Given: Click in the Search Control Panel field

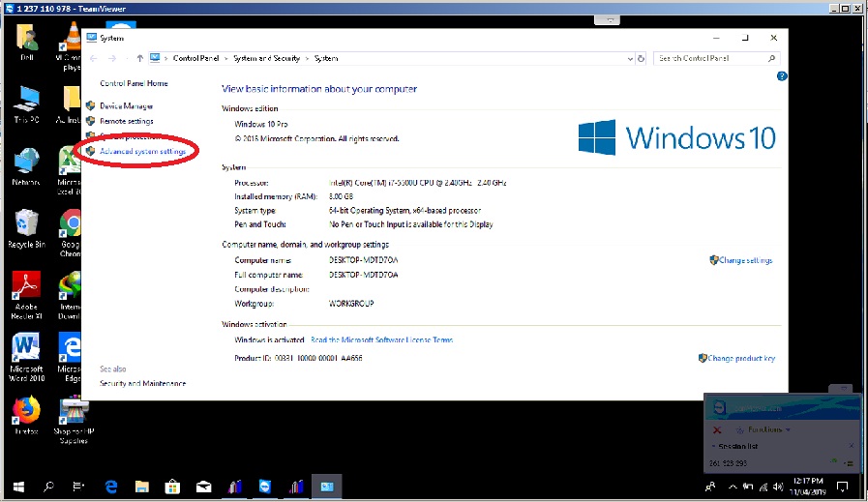Looking at the screenshot, I should pos(710,59).
